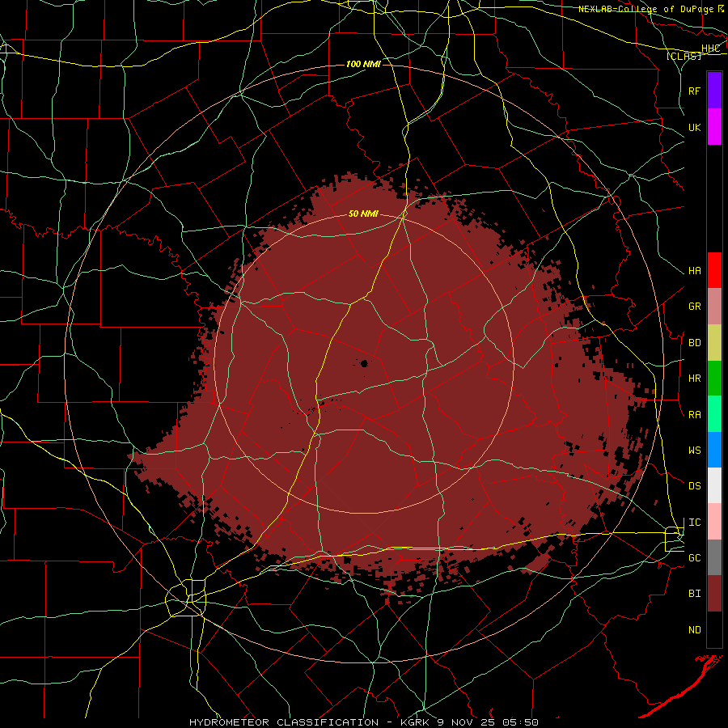Click the BD legend label

(x=694, y=343)
